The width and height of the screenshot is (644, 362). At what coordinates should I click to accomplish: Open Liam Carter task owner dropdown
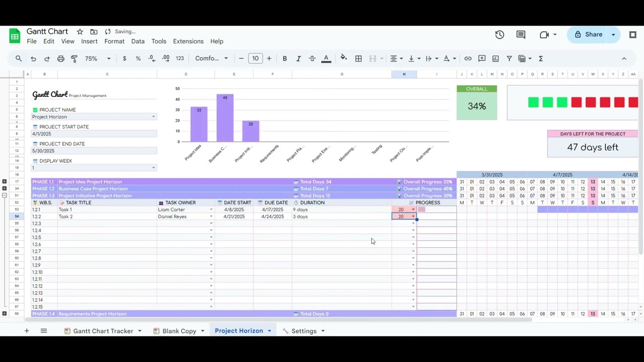tap(211, 210)
